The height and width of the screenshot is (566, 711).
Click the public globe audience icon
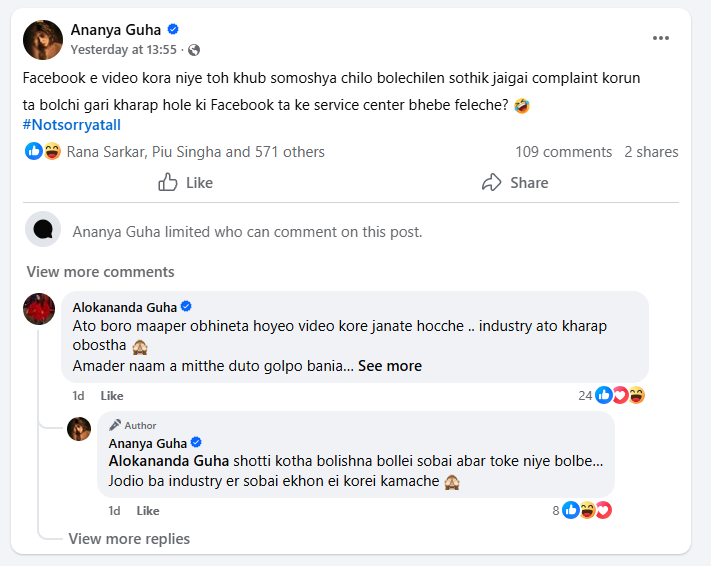(194, 50)
